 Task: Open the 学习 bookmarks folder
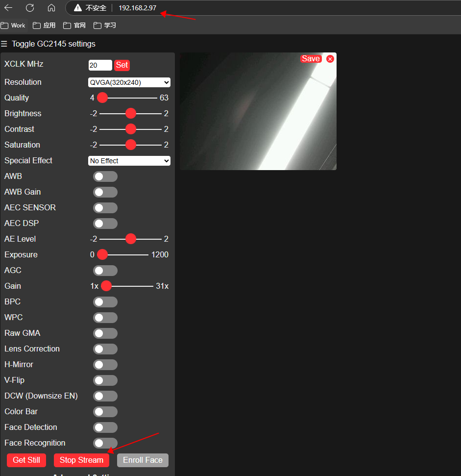tap(105, 25)
